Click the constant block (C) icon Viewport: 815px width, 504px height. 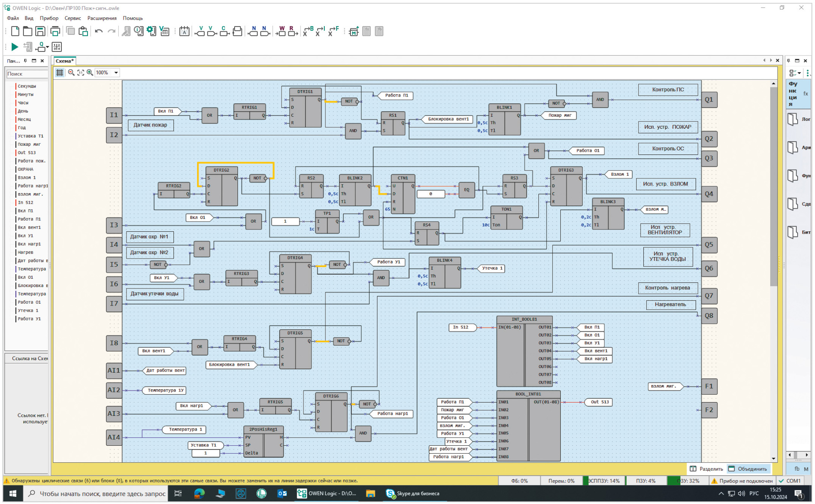tap(224, 31)
